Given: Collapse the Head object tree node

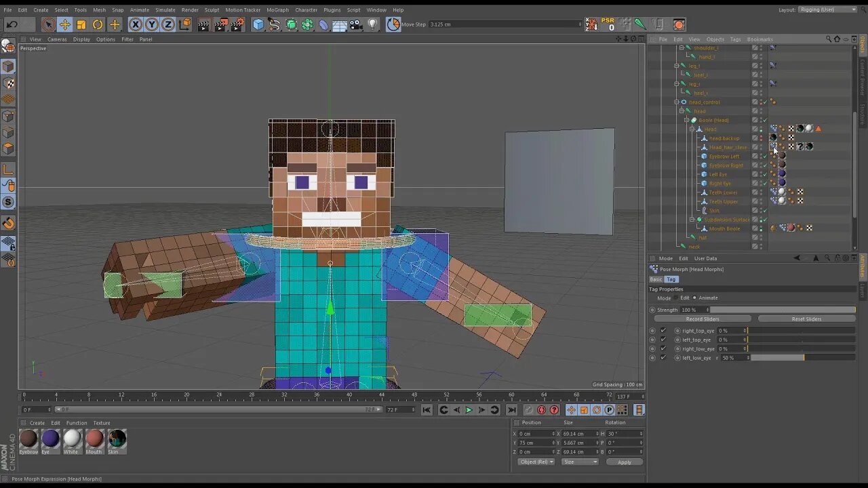Looking at the screenshot, I should (x=692, y=129).
